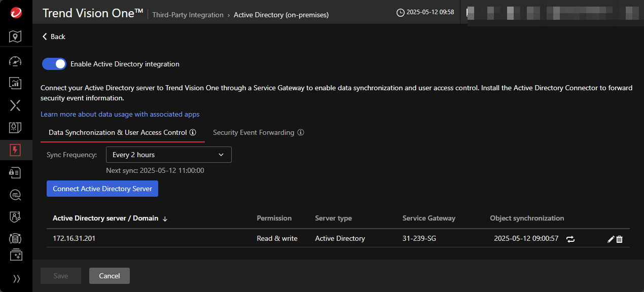Viewport: 644px width, 292px height.
Task: Click the highlighted red lightning bolt icon
Action: pos(16,150)
